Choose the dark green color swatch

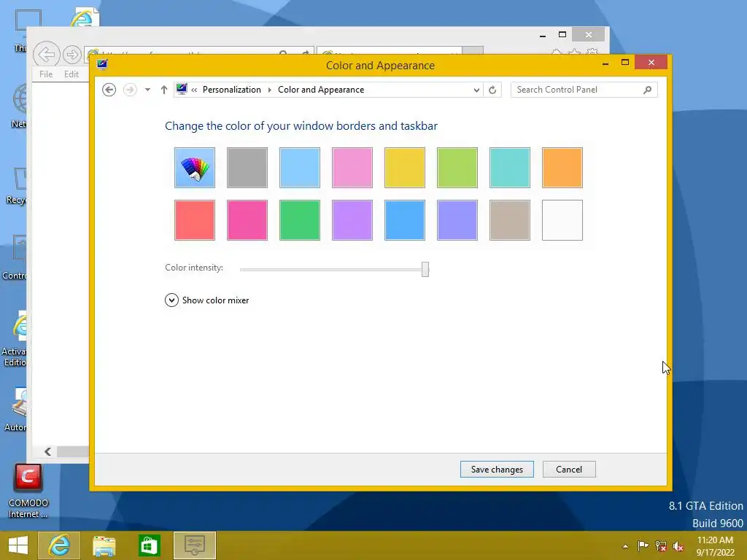(300, 220)
